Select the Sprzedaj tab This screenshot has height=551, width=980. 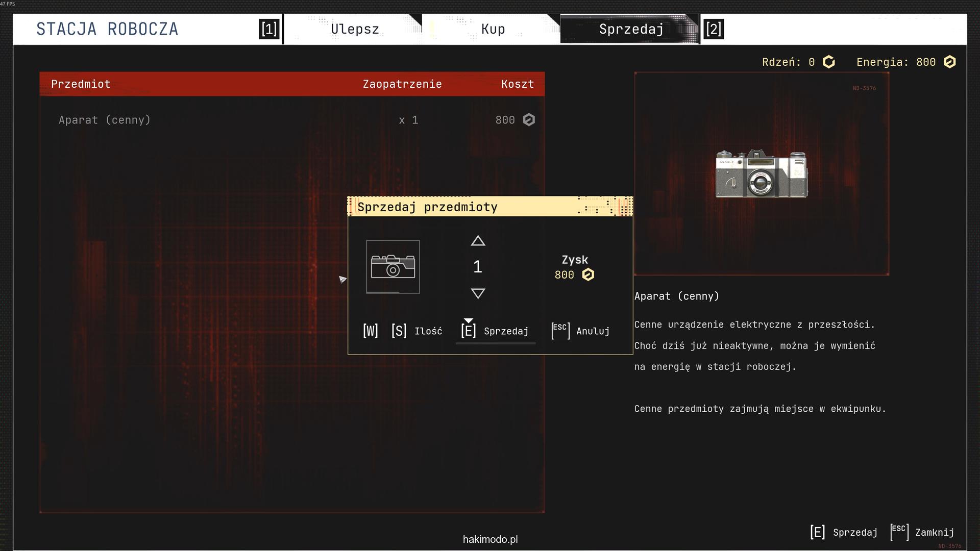[x=631, y=29]
